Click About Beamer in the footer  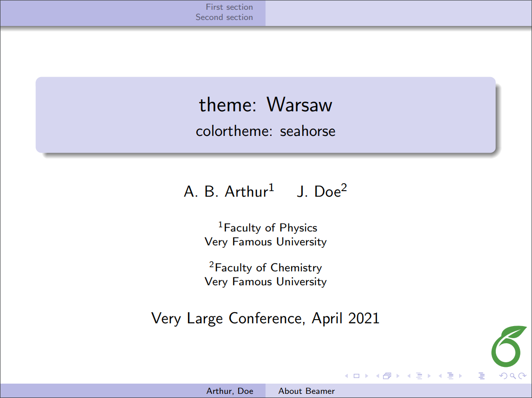point(306,391)
